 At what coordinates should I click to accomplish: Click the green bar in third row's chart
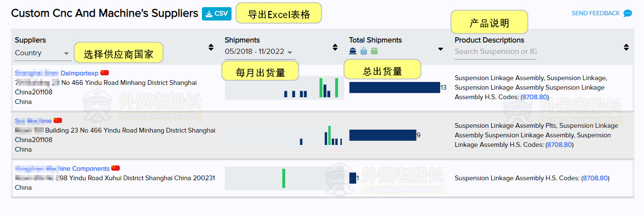click(284, 178)
